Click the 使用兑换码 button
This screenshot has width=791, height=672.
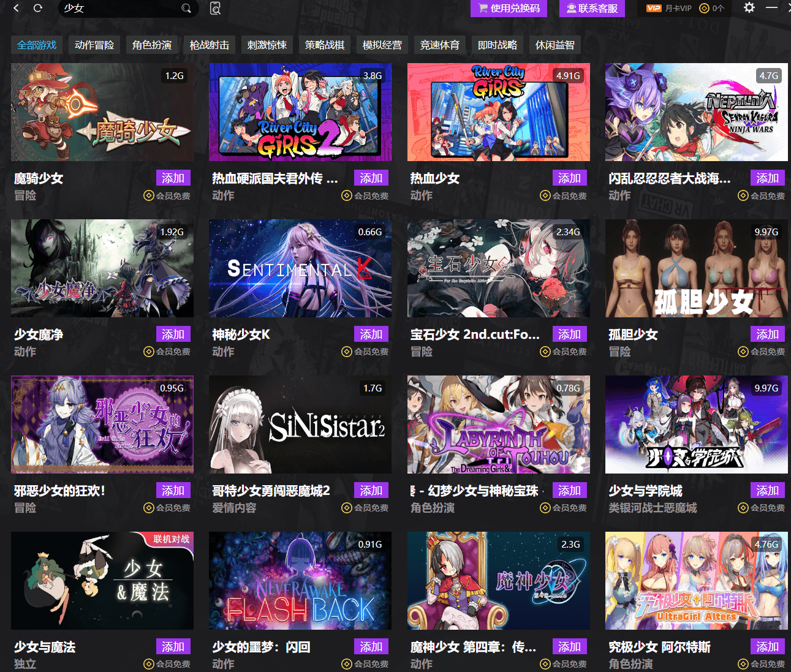(x=509, y=8)
